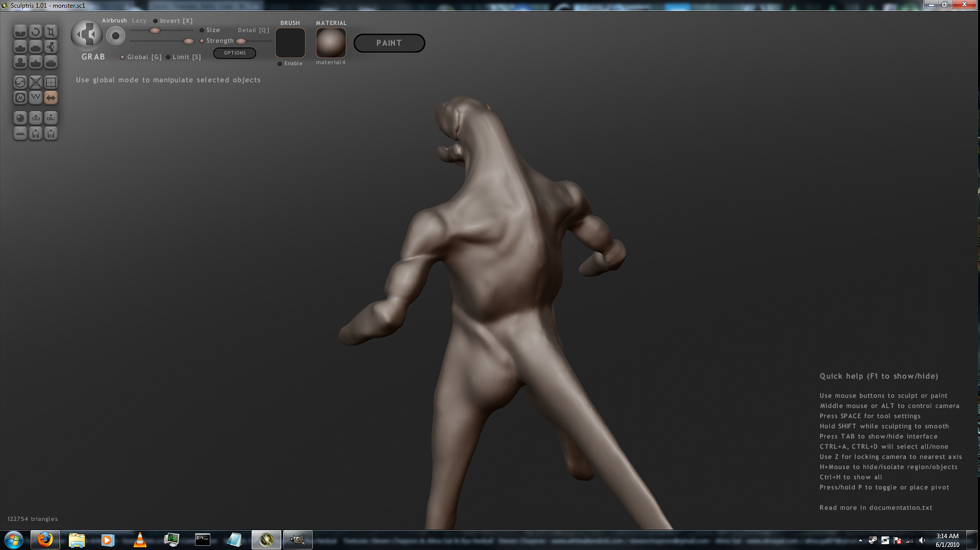
Task: Toggle the Strength pressure dot
Action: [202, 41]
